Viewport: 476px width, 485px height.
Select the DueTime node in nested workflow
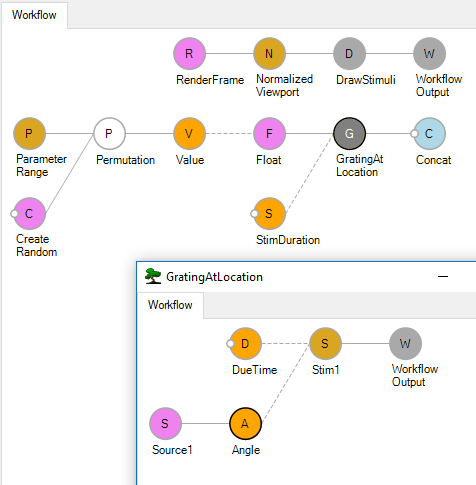tap(245, 344)
